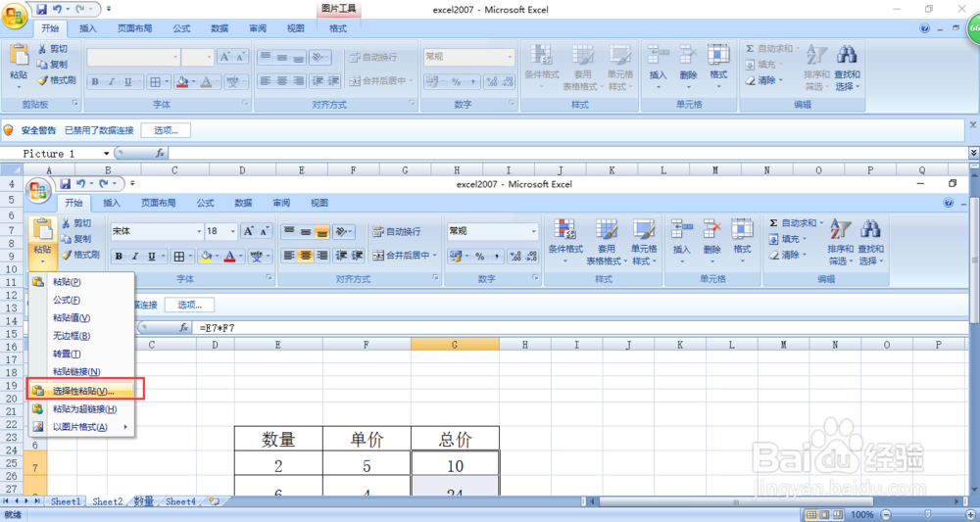Screen dimensions: 980x522
Task: Open the Sheet1 worksheet tab
Action: pyautogui.click(x=66, y=500)
